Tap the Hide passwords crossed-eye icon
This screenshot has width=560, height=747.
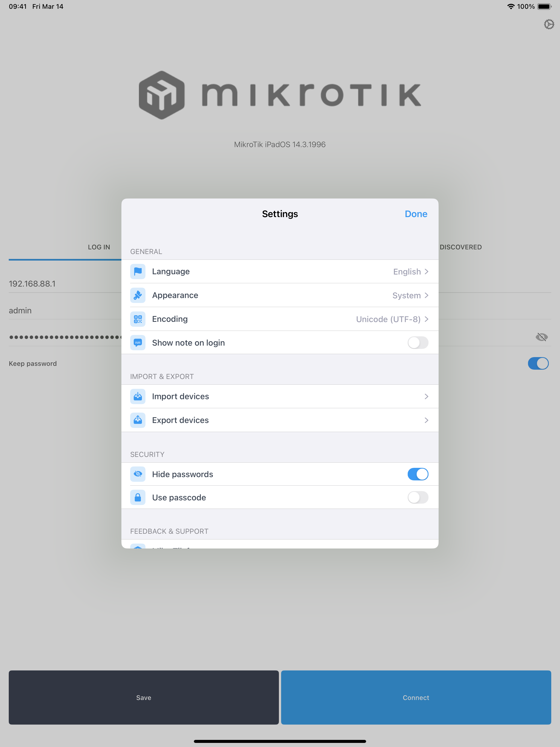(138, 474)
